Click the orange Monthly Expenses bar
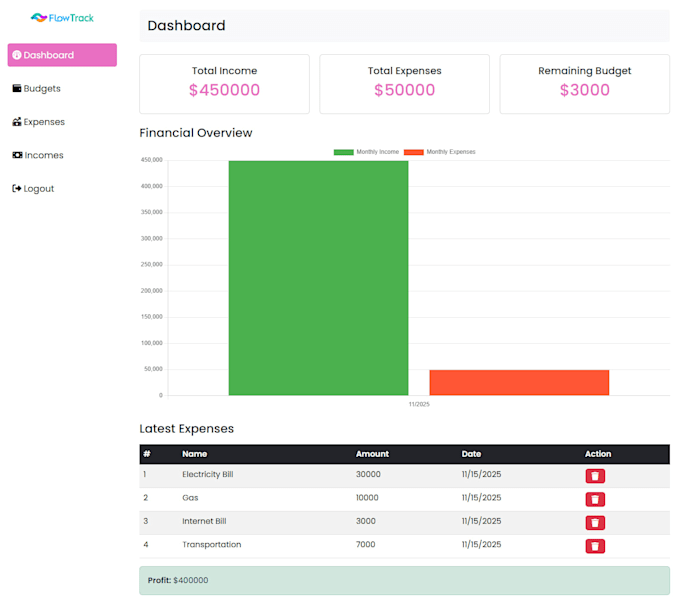This screenshot has width=680, height=613. 519,382
